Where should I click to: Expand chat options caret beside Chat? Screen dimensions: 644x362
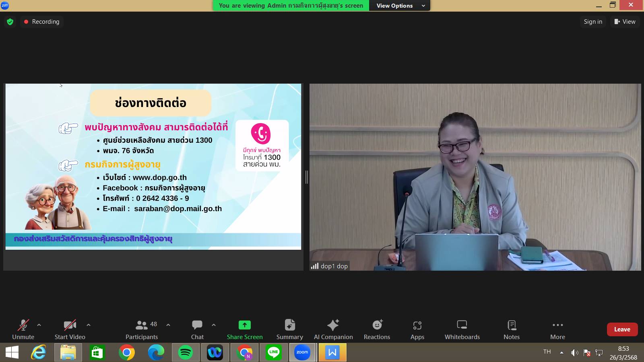[x=214, y=325]
